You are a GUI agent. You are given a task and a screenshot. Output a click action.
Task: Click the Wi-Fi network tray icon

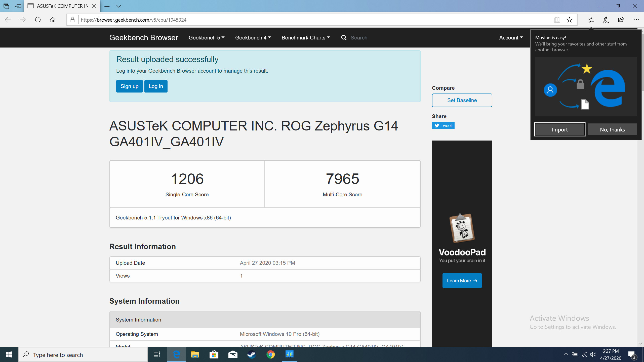pyautogui.click(x=584, y=355)
